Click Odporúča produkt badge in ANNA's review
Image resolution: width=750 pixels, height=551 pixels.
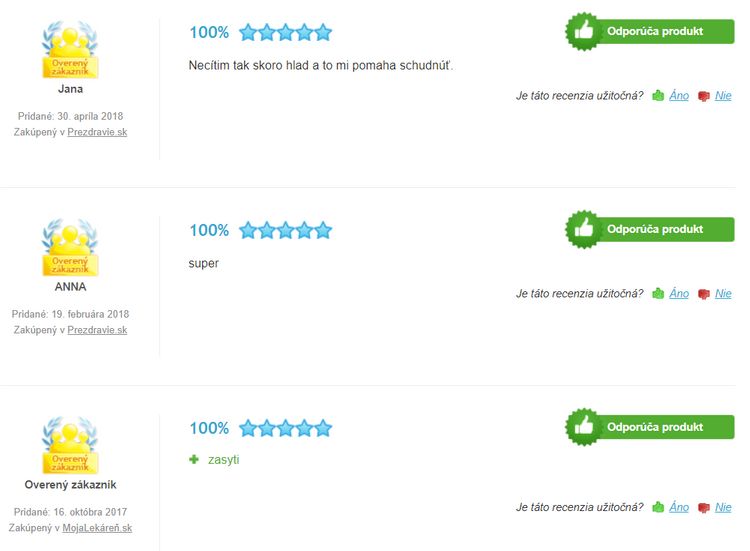coord(650,230)
